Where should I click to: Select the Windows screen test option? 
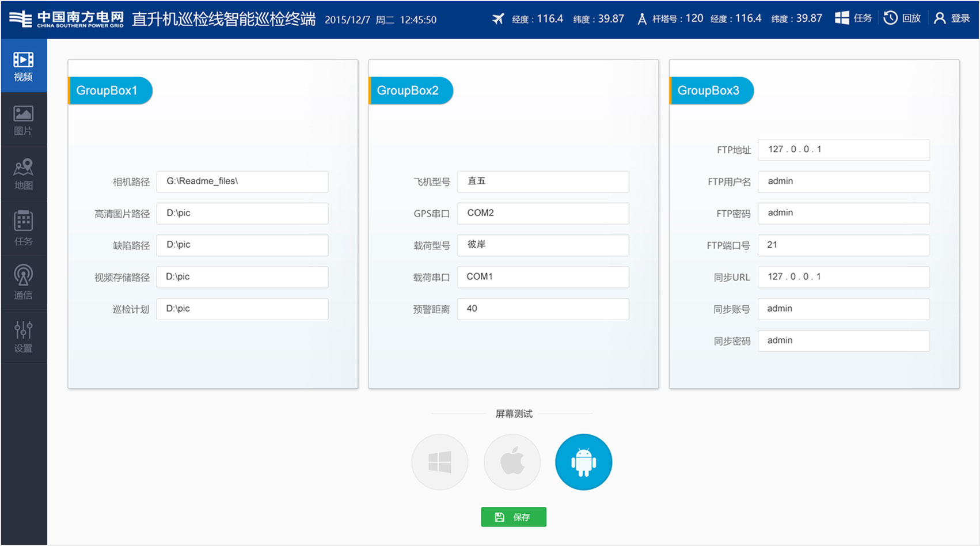pyautogui.click(x=439, y=461)
